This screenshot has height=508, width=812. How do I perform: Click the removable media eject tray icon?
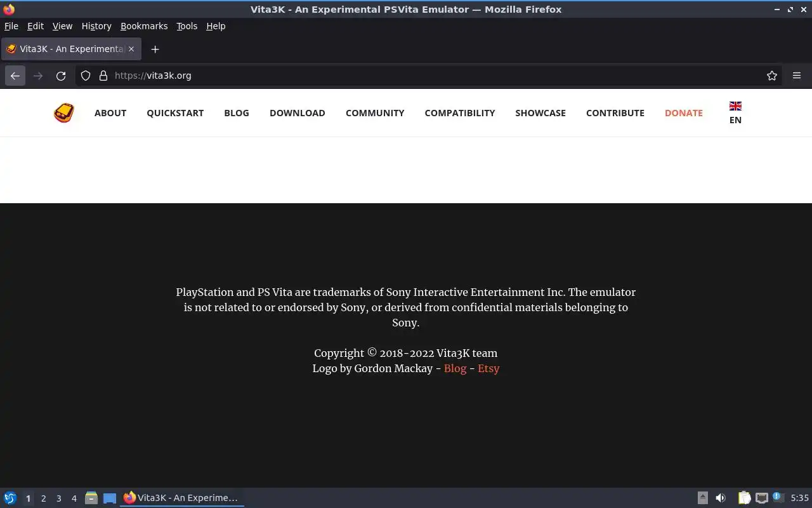coord(703,498)
